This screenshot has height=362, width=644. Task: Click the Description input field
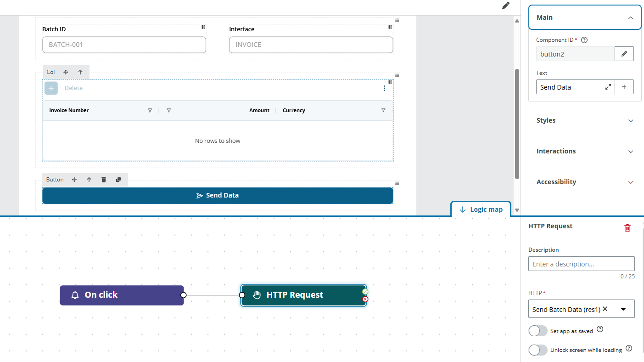pyautogui.click(x=581, y=264)
